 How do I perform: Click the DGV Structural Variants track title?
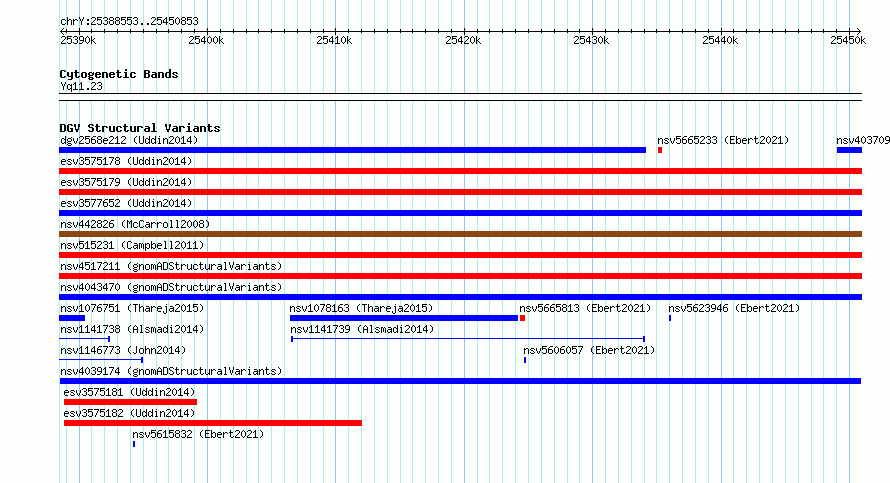tap(140, 128)
